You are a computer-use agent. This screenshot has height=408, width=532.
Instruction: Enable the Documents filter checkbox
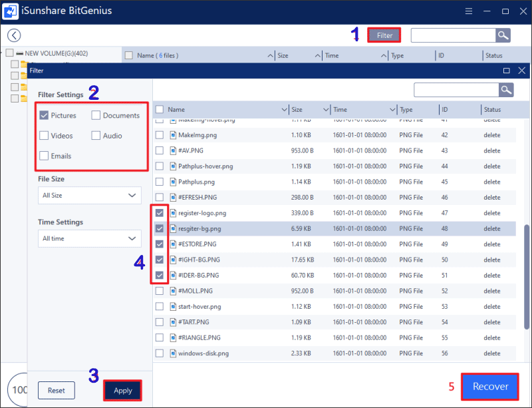point(96,115)
